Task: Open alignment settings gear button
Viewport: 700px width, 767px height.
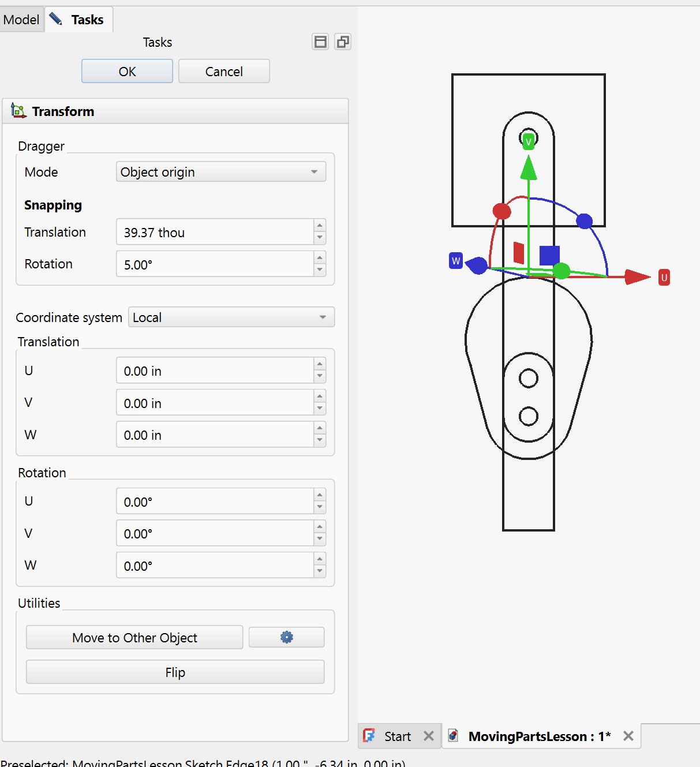Action: point(286,637)
